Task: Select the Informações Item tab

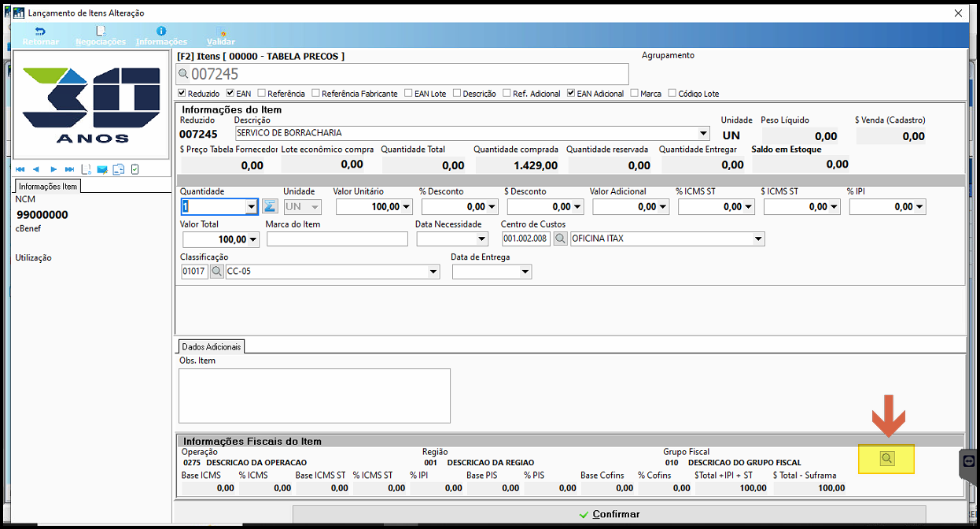Action: click(x=48, y=187)
